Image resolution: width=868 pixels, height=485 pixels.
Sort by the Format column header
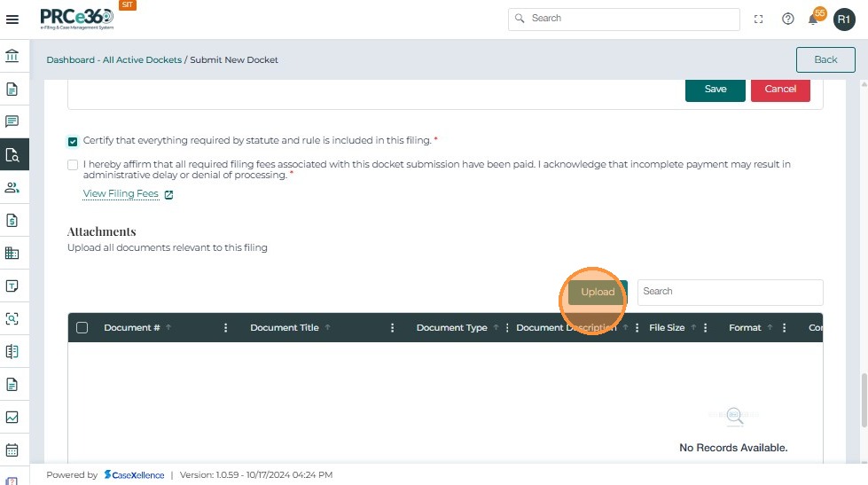[745, 328]
